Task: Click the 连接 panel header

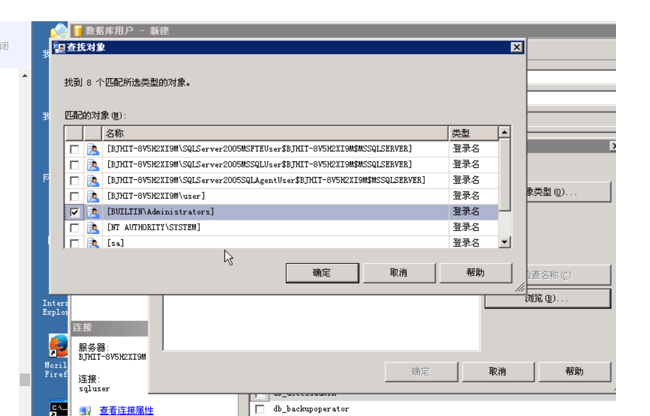Action: coord(109,328)
